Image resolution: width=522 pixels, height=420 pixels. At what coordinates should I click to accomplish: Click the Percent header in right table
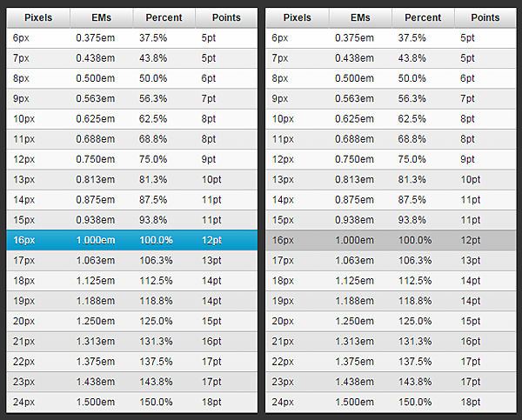tap(423, 17)
